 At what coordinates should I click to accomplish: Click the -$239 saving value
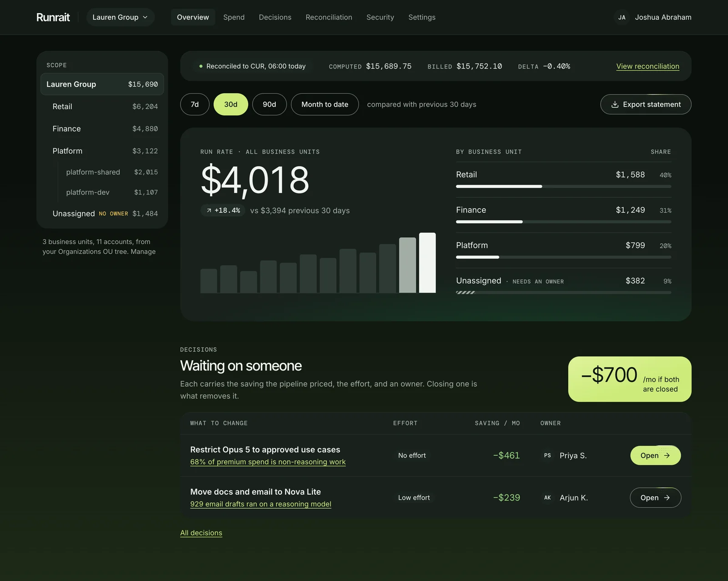click(506, 498)
